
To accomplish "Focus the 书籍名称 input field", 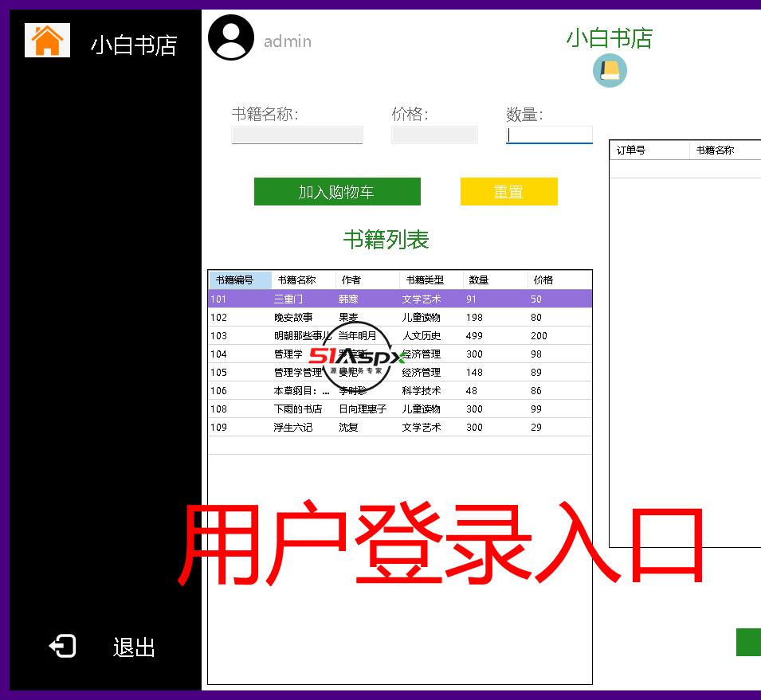I will point(297,135).
